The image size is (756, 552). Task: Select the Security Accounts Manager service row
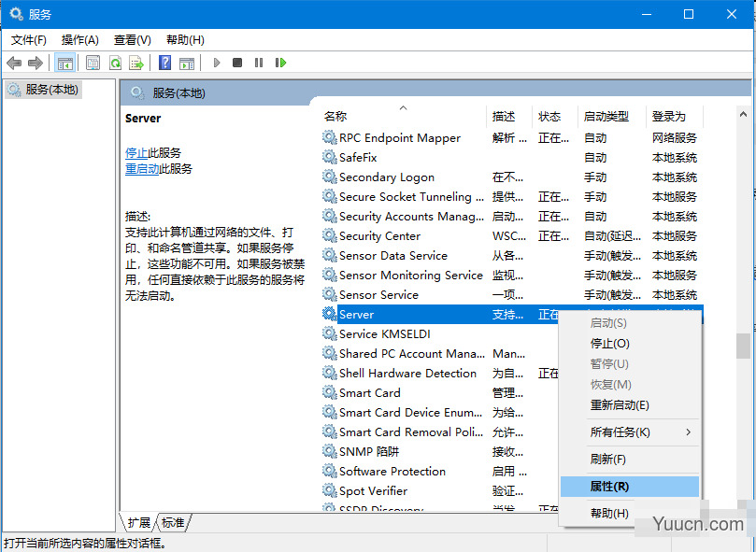(512, 217)
